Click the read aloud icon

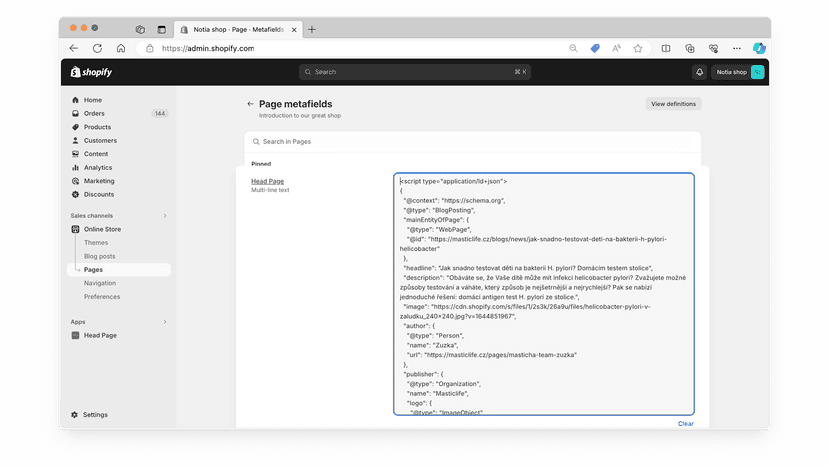[x=616, y=48]
